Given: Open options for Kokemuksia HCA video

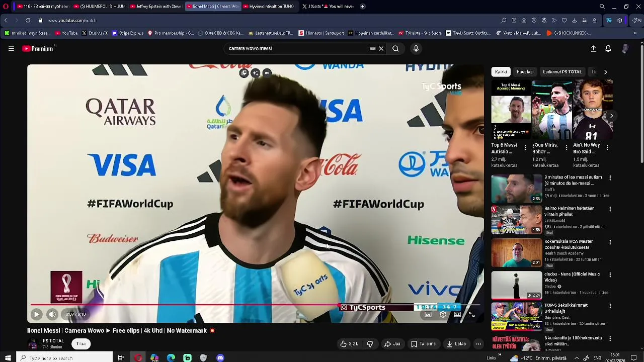Looking at the screenshot, I should (610, 242).
